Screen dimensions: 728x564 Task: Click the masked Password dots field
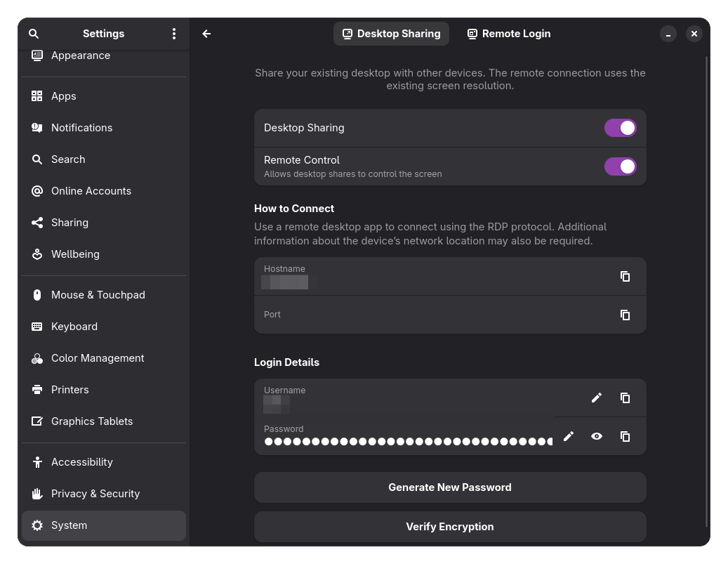point(408,441)
